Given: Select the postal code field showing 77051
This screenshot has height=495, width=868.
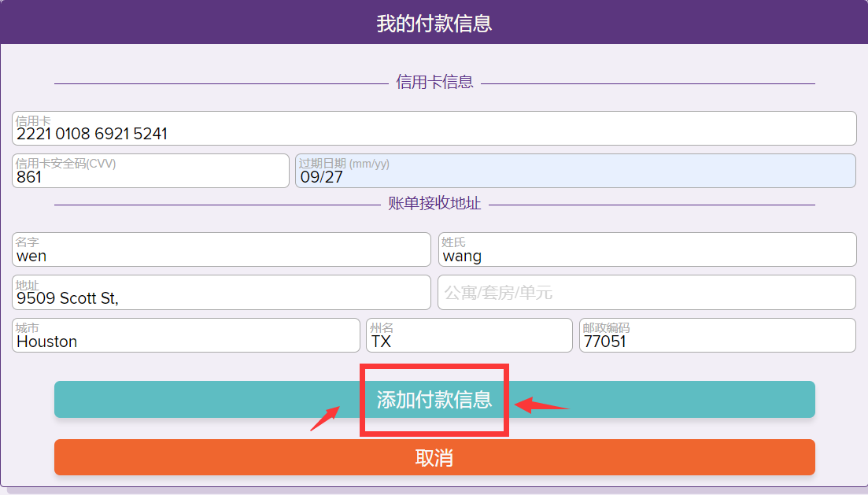Looking at the screenshot, I should 717,336.
